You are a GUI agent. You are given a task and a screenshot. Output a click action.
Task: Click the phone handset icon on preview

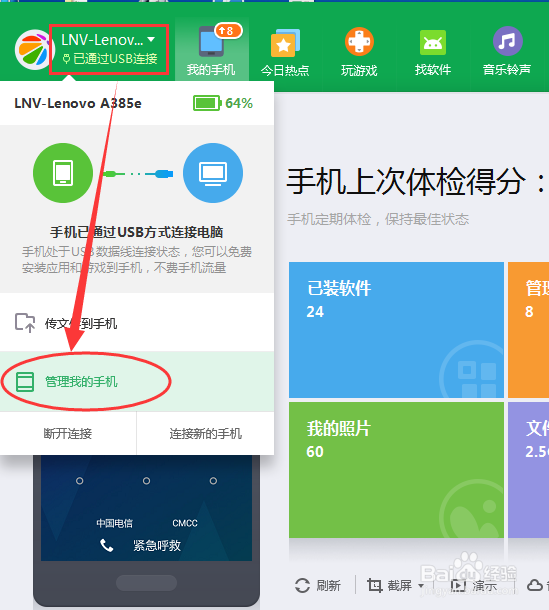(x=107, y=545)
